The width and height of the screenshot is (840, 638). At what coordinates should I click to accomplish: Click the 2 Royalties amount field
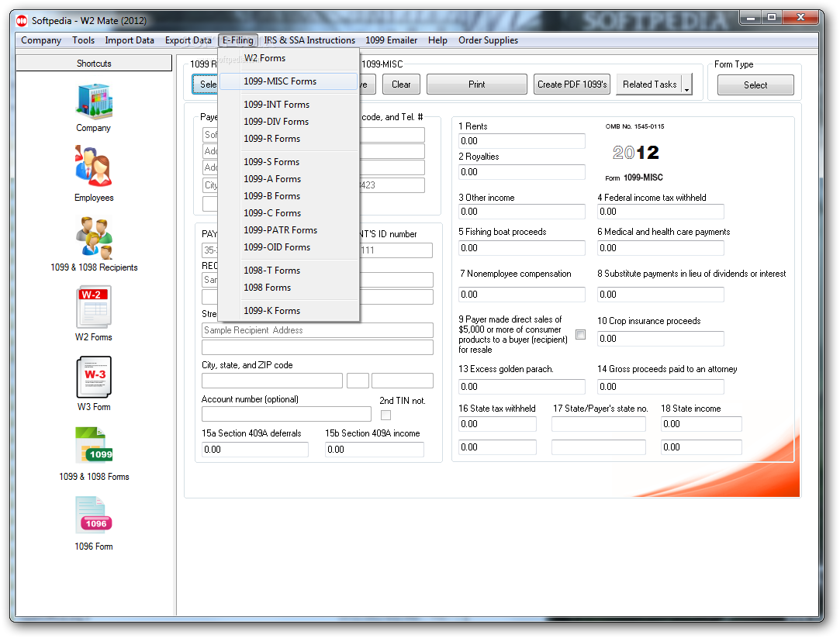point(521,172)
